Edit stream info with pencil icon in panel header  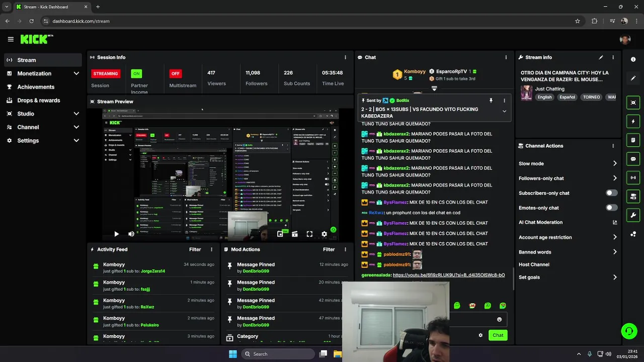click(x=601, y=57)
